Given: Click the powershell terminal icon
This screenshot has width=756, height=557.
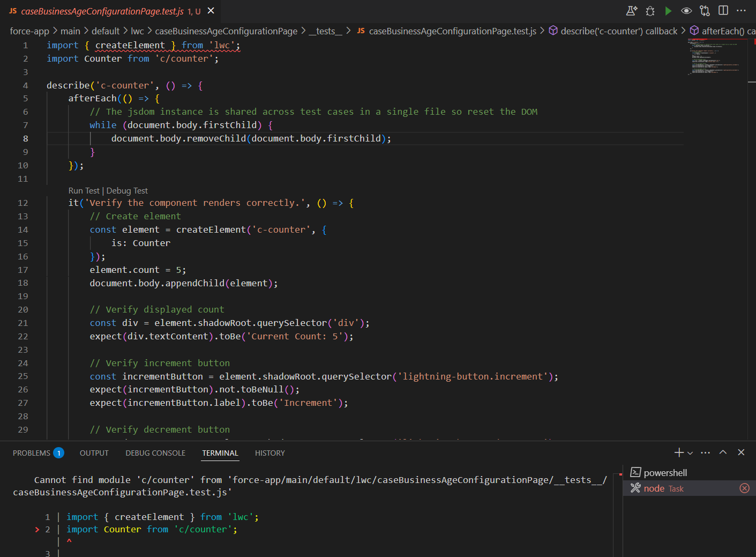Looking at the screenshot, I should tap(635, 472).
